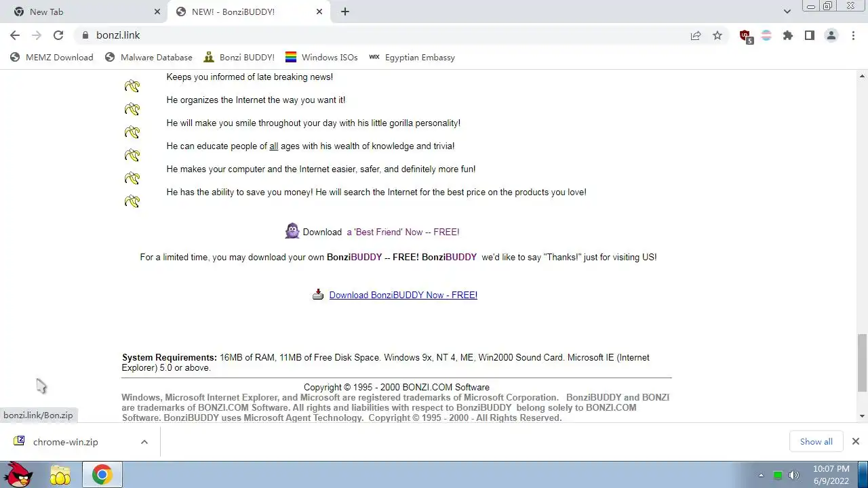Click the green tray status icon
The image size is (868, 488).
(x=778, y=475)
